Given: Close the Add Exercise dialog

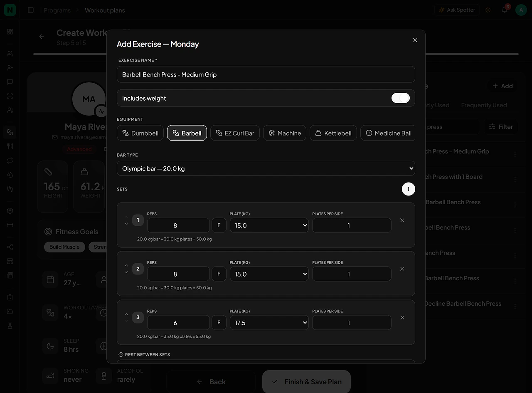Looking at the screenshot, I should 415,40.
